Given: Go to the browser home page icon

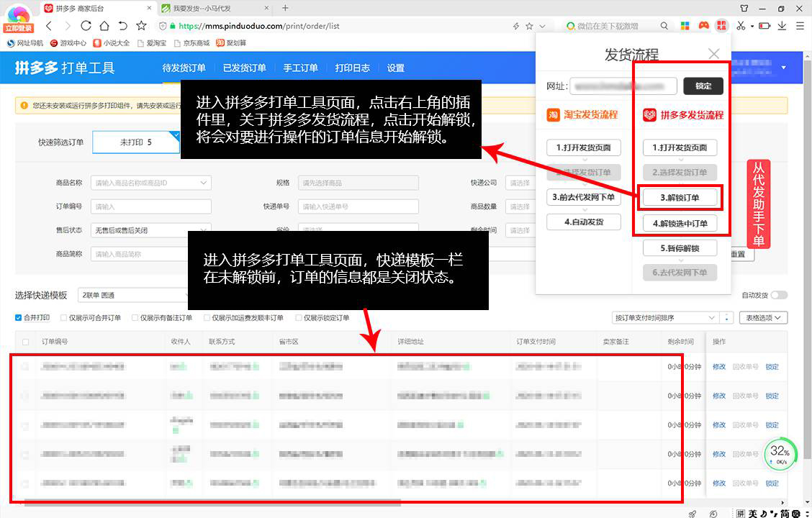Looking at the screenshot, I should click(104, 26).
